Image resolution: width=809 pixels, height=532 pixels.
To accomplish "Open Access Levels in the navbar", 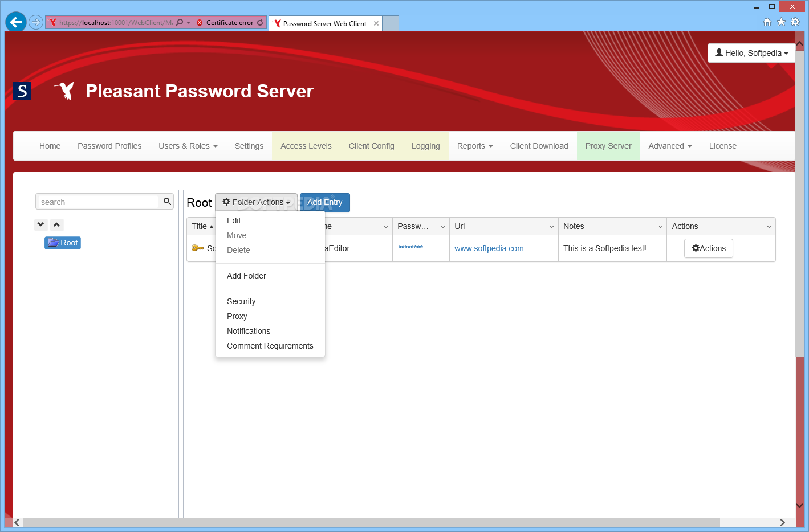I will click(x=306, y=146).
